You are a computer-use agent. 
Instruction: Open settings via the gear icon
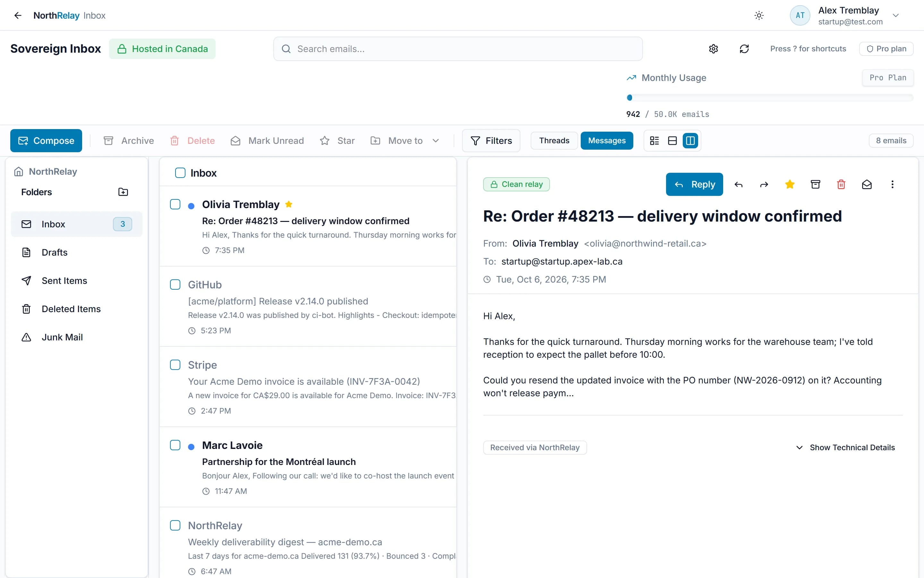[713, 48]
